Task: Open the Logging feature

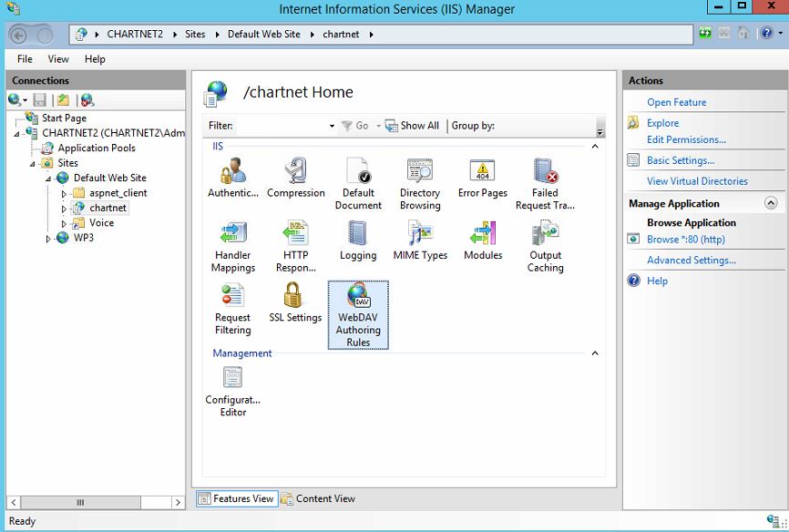Action: click(358, 240)
